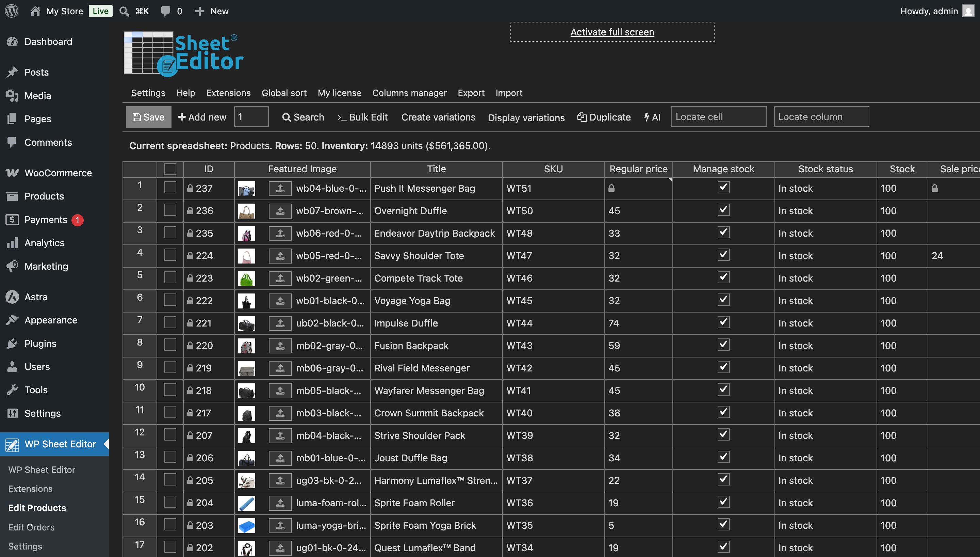This screenshot has height=557, width=980.
Task: Click the Endeavor Daytrip Backpack thumbnail image
Action: pos(246,233)
